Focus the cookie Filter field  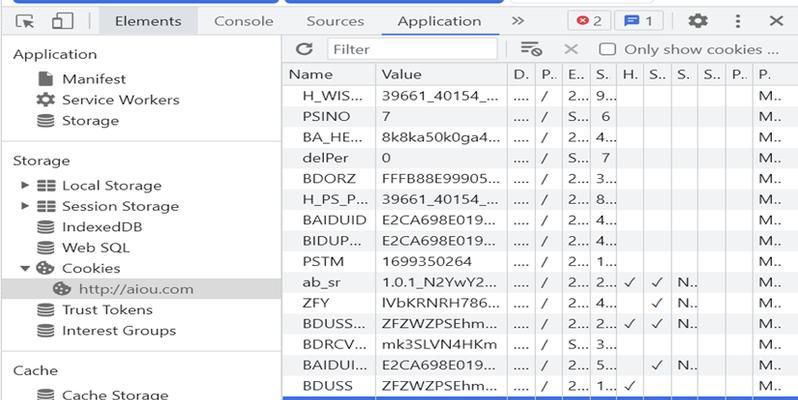pyautogui.click(x=412, y=49)
